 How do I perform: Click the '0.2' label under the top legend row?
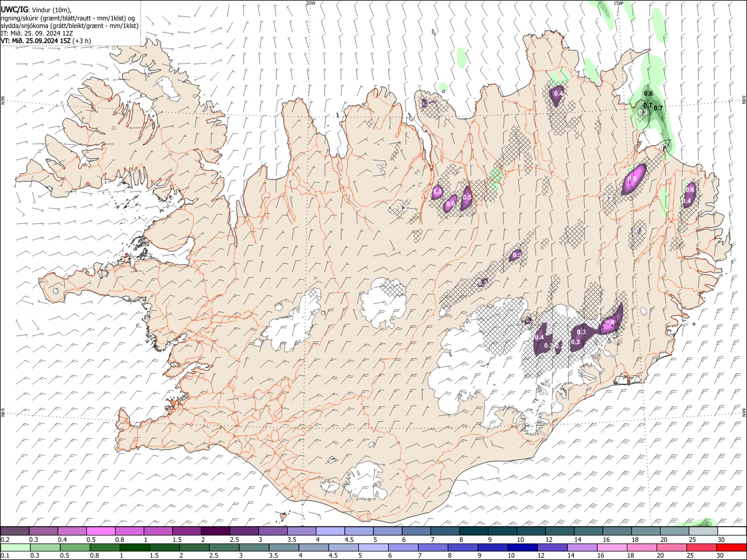[4, 540]
